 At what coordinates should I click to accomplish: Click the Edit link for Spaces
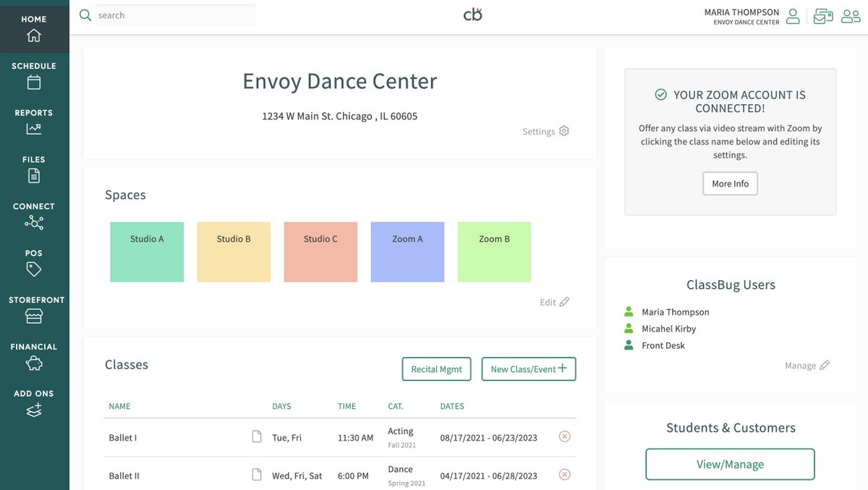coord(548,302)
